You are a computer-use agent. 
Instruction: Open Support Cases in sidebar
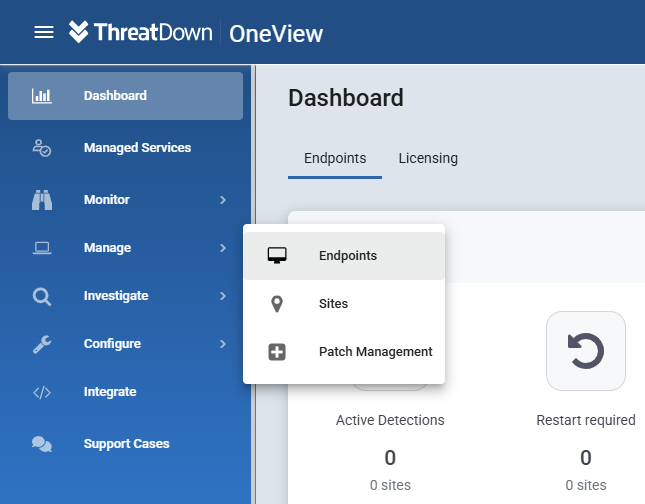click(x=125, y=444)
